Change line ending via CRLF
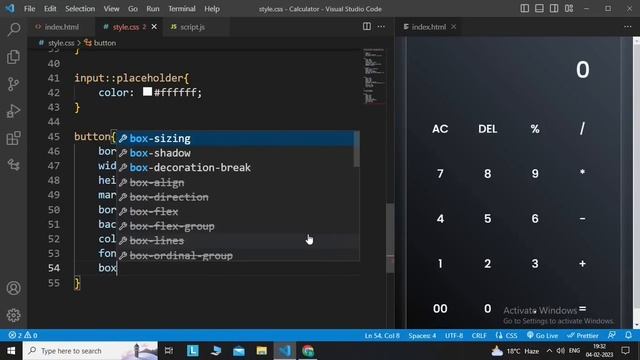Image resolution: width=640 pixels, height=360 pixels. coord(479,336)
